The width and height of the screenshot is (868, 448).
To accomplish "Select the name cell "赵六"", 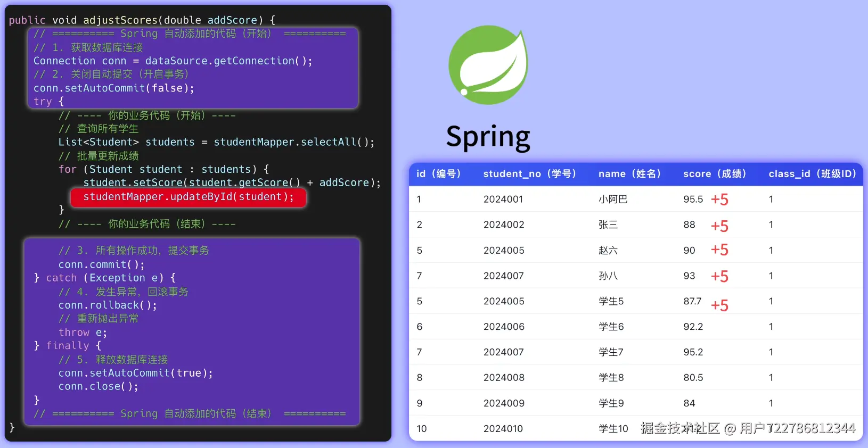I will (608, 250).
